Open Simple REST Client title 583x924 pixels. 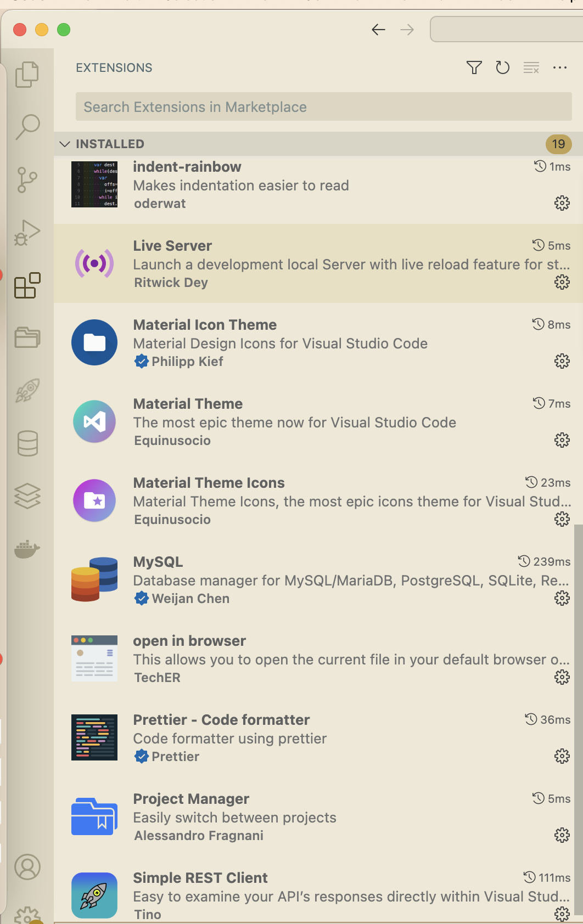(200, 878)
